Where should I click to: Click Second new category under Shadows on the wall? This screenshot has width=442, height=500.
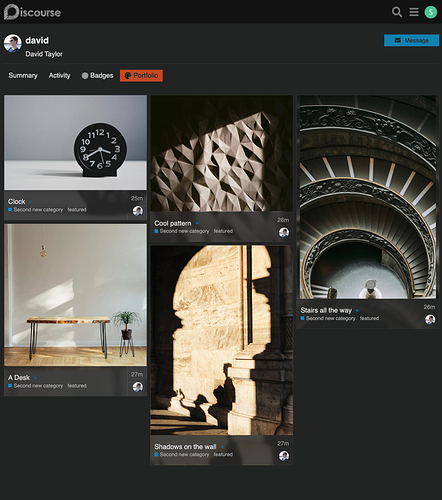[x=182, y=454]
